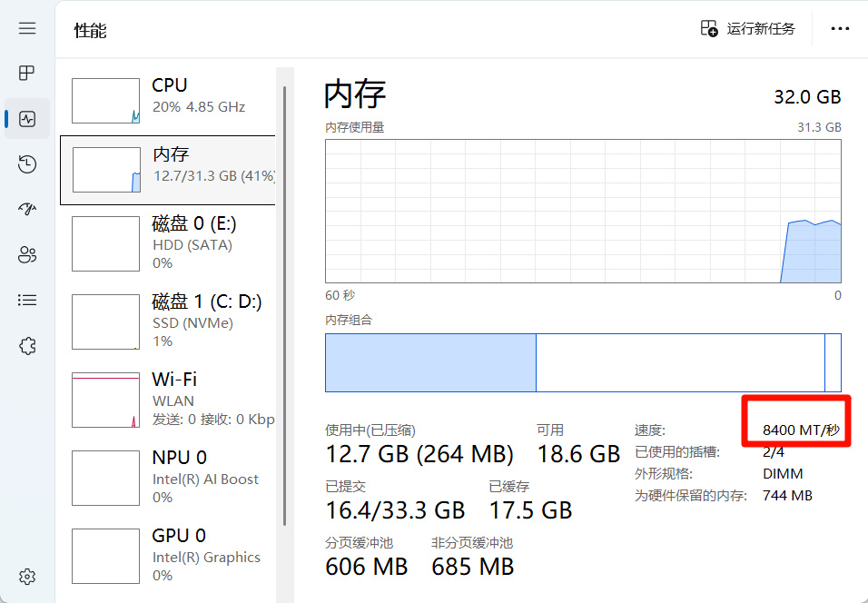Select the Wi-Fi WLAN entry
The width and height of the screenshot is (868, 603).
tap(173, 399)
